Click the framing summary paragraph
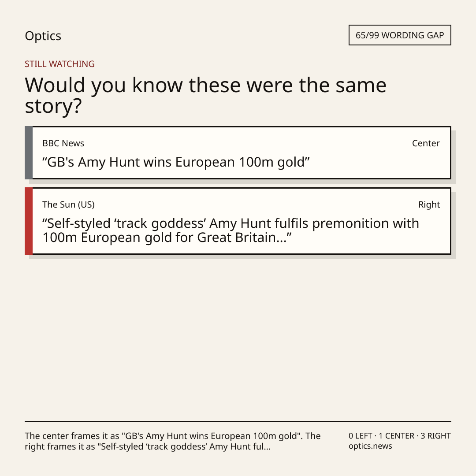The height and width of the screenshot is (476, 476). [x=172, y=441]
